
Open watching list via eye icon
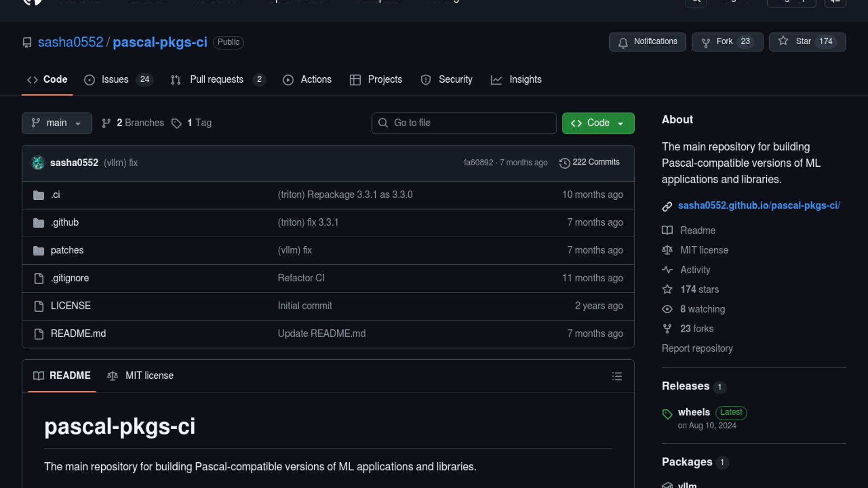(x=667, y=310)
